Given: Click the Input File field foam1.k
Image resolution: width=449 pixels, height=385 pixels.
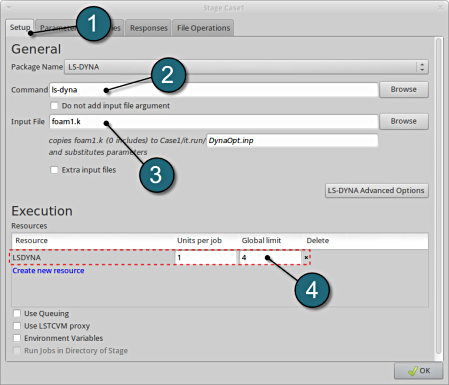Looking at the screenshot, I should coord(213,121).
